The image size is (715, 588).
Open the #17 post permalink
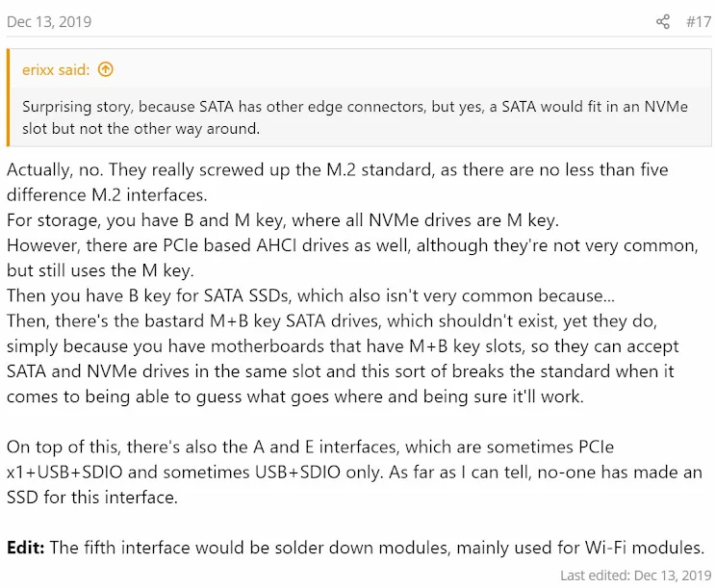tap(698, 21)
